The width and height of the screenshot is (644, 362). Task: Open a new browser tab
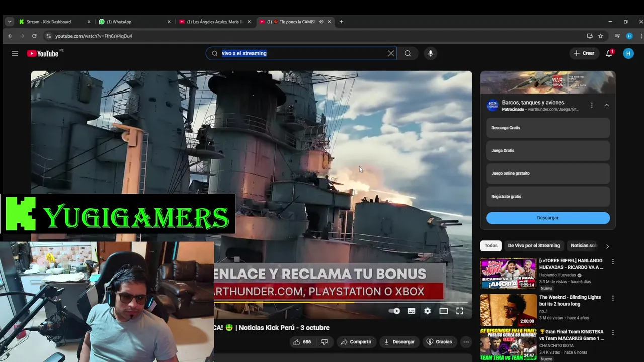[x=341, y=22]
